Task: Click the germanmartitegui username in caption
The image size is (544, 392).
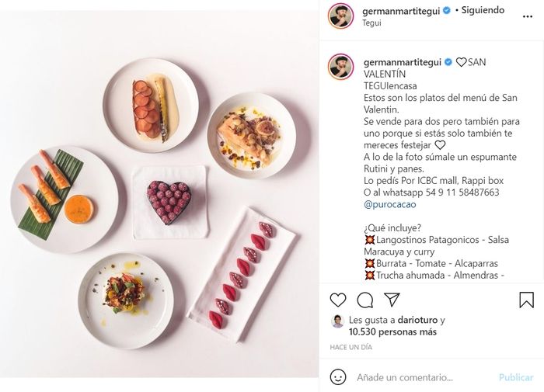Action: [402, 62]
